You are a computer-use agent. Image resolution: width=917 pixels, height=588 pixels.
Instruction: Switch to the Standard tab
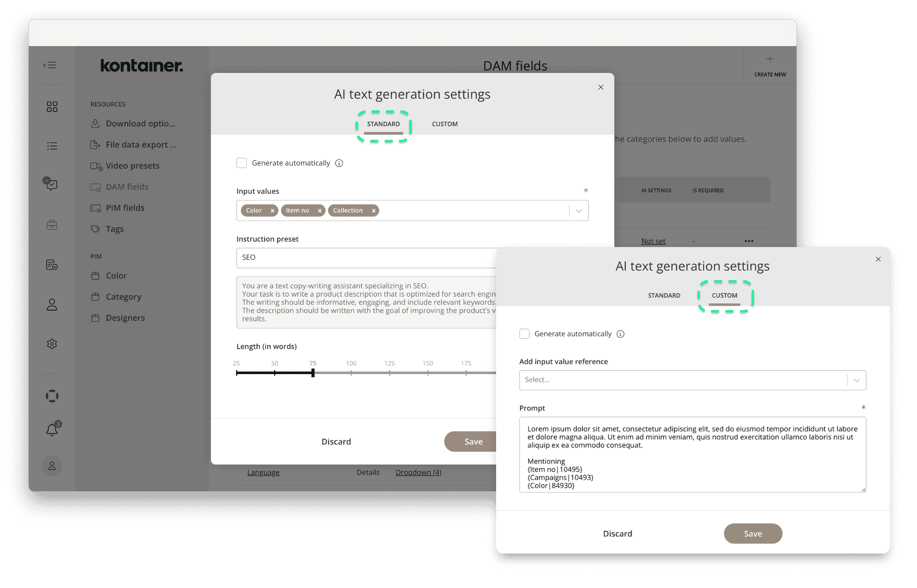coord(383,124)
